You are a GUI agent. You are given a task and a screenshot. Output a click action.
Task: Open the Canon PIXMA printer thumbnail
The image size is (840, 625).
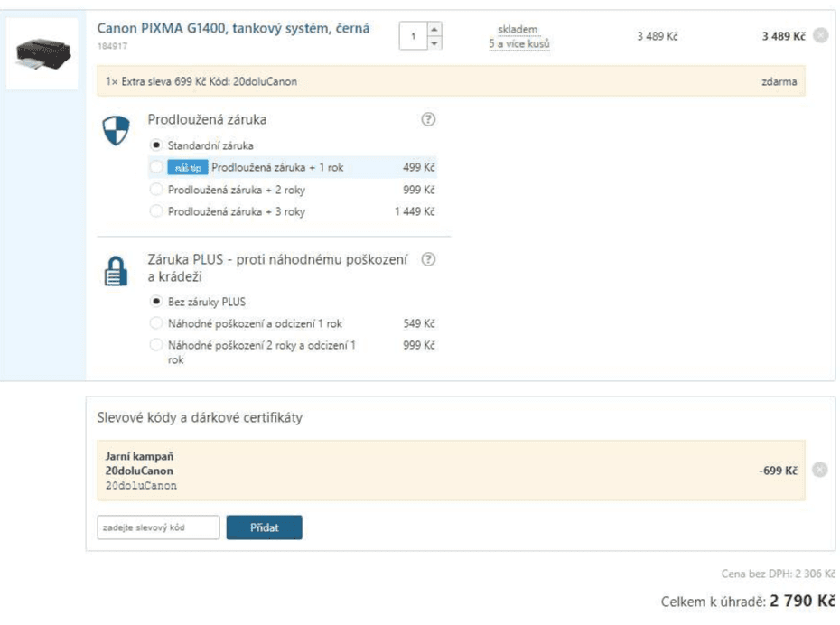[x=42, y=53]
